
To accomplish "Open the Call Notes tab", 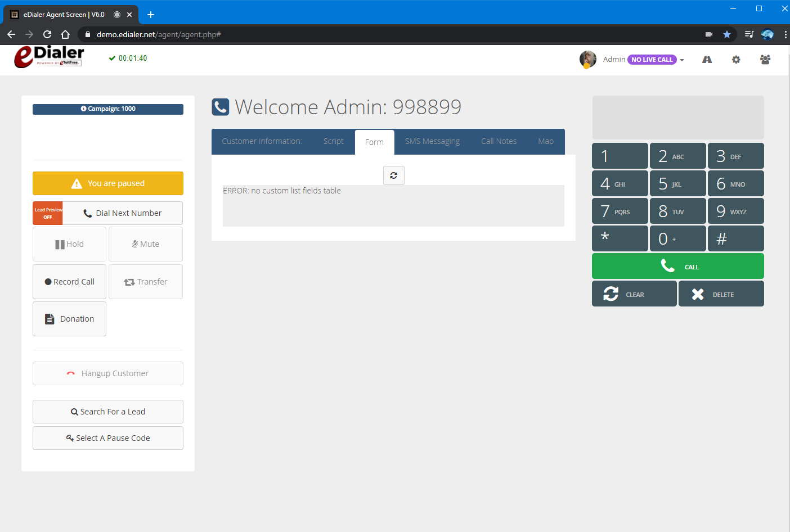I will (499, 142).
